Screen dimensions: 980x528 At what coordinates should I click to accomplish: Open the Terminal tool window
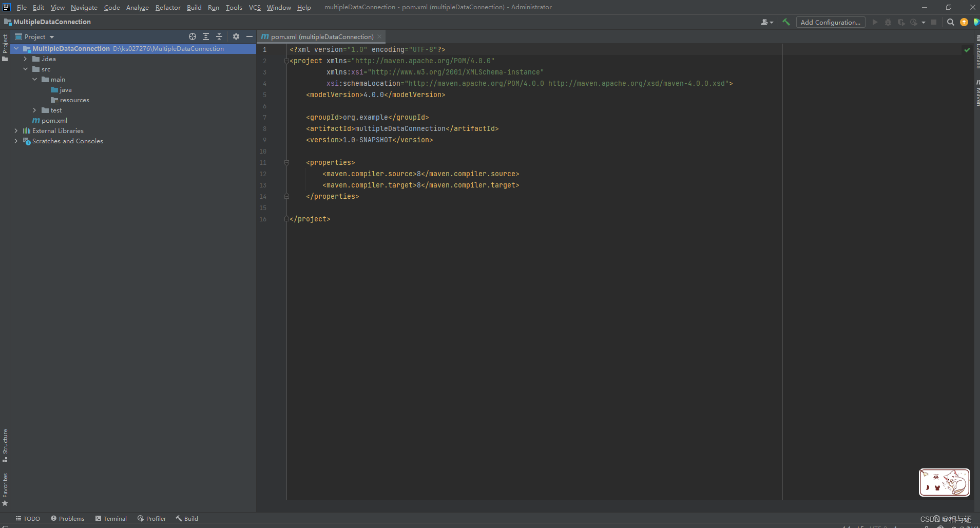pyautogui.click(x=111, y=519)
